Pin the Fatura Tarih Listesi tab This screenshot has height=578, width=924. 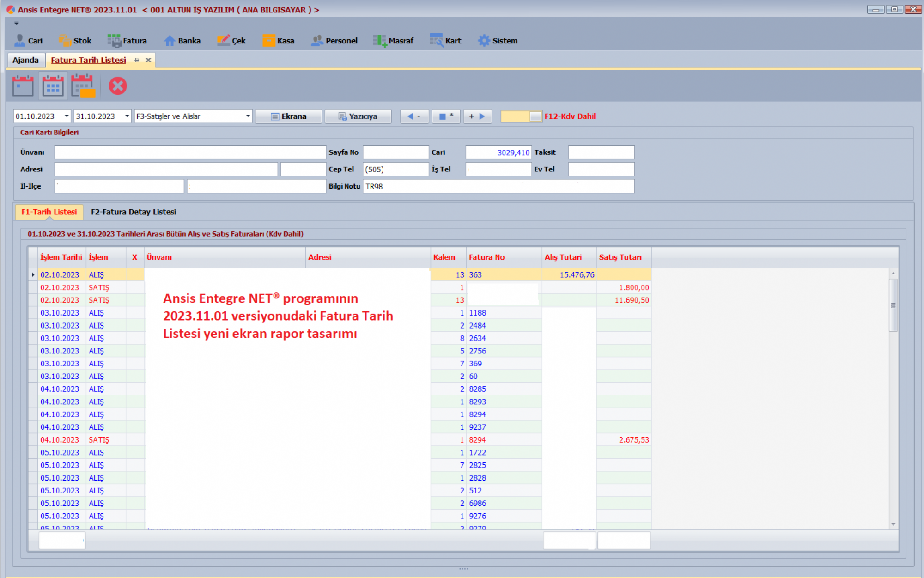(x=137, y=60)
